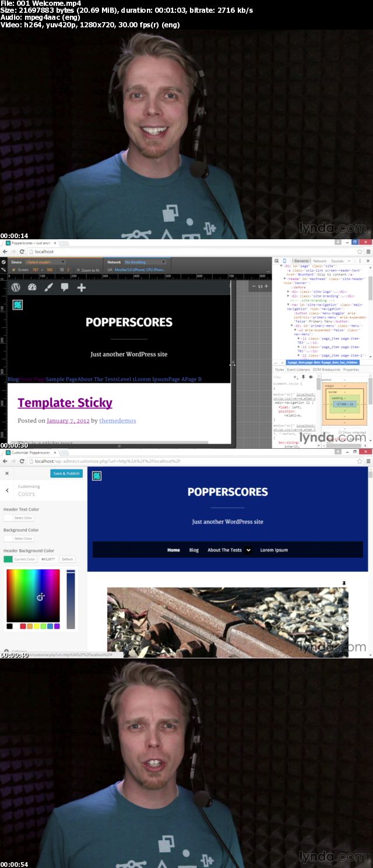Pick the black palette swatch
The width and height of the screenshot is (373, 868).
click(x=10, y=626)
